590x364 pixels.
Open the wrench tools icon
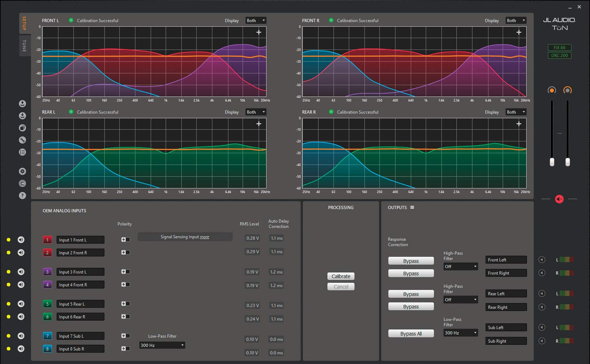pyautogui.click(x=22, y=140)
